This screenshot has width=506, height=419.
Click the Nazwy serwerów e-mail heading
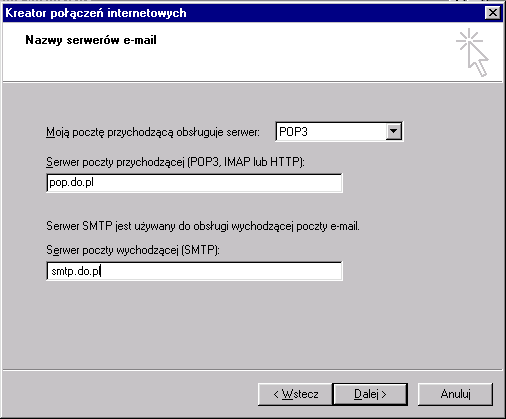[x=91, y=40]
